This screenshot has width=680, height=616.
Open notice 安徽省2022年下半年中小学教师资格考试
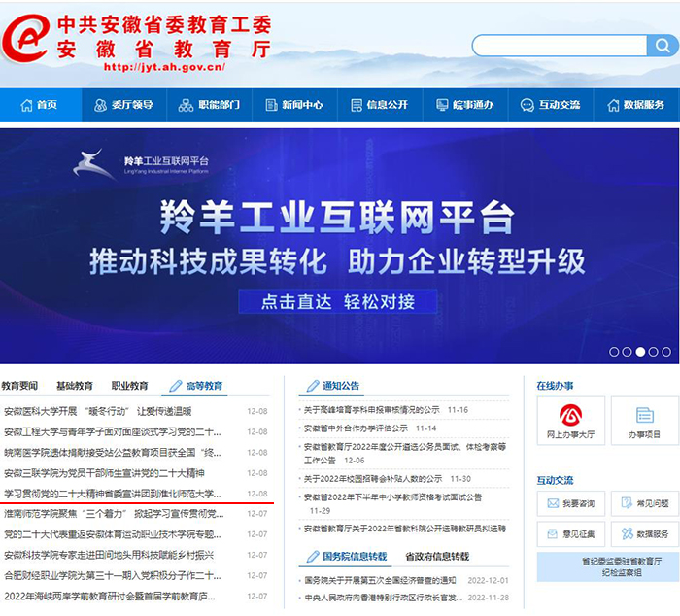[392, 497]
